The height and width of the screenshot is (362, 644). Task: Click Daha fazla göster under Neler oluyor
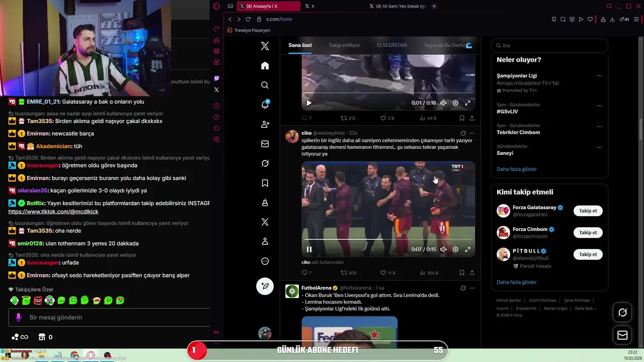click(x=516, y=169)
